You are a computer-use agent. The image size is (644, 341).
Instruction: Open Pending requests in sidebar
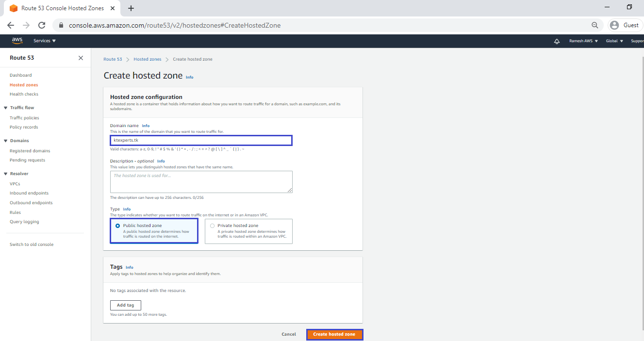pyautogui.click(x=27, y=160)
